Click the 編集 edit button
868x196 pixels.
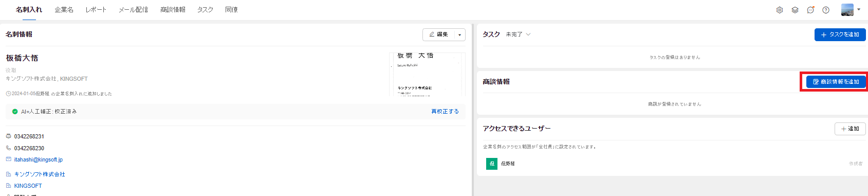[x=438, y=34]
